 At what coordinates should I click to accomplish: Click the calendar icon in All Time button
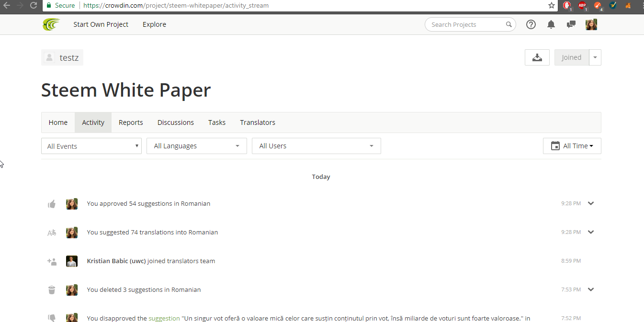click(x=555, y=146)
